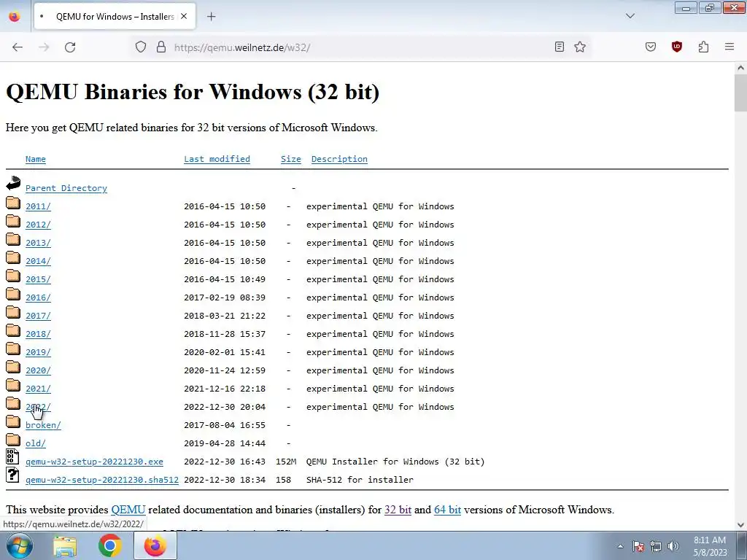
Task: Click the scrollbar up arrow
Action: click(x=740, y=68)
